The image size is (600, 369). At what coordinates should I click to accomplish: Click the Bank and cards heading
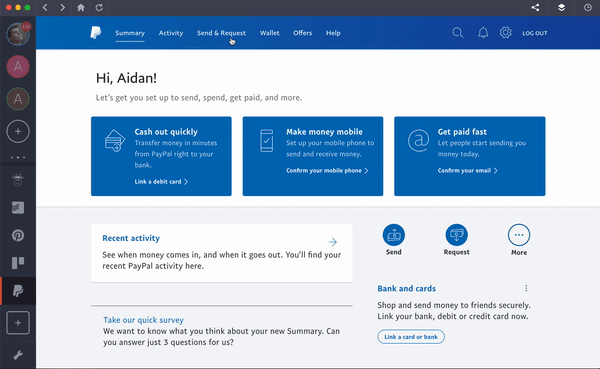click(406, 289)
